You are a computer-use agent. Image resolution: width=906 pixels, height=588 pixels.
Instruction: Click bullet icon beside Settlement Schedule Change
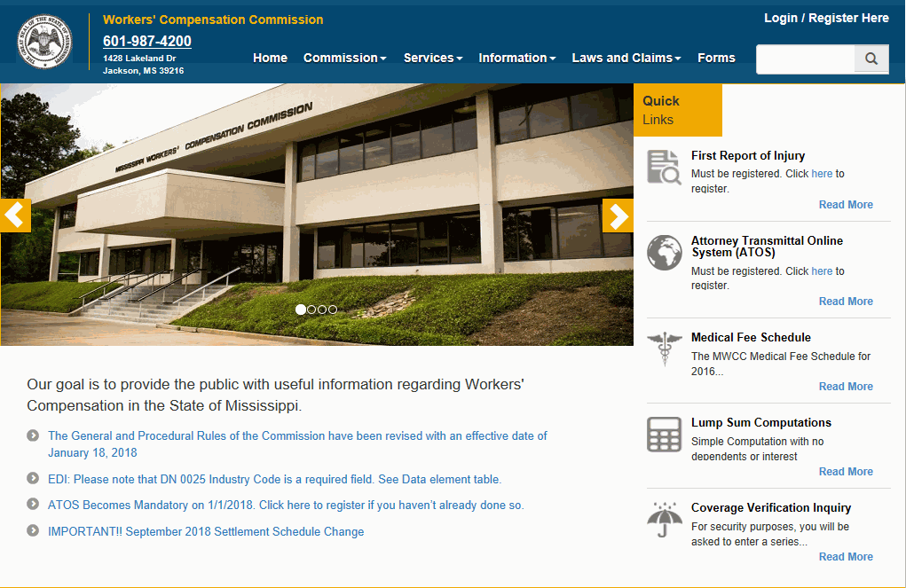33,530
